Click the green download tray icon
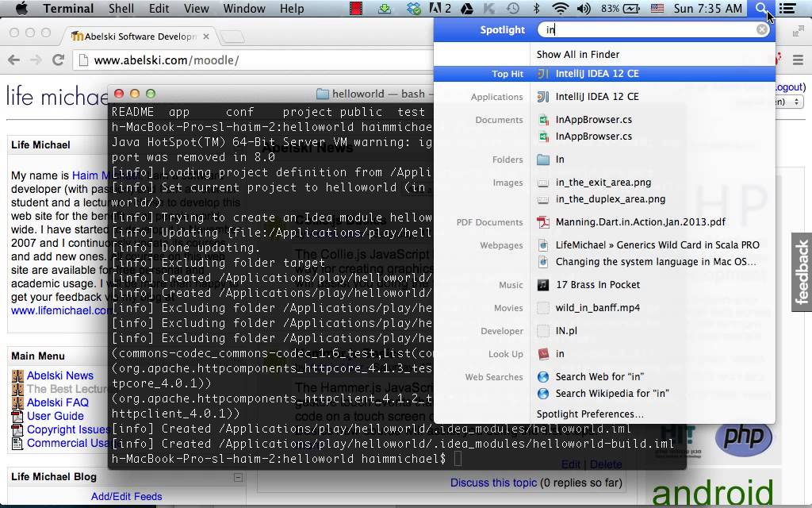Screen dimensions: 812x508 [x=385, y=8]
